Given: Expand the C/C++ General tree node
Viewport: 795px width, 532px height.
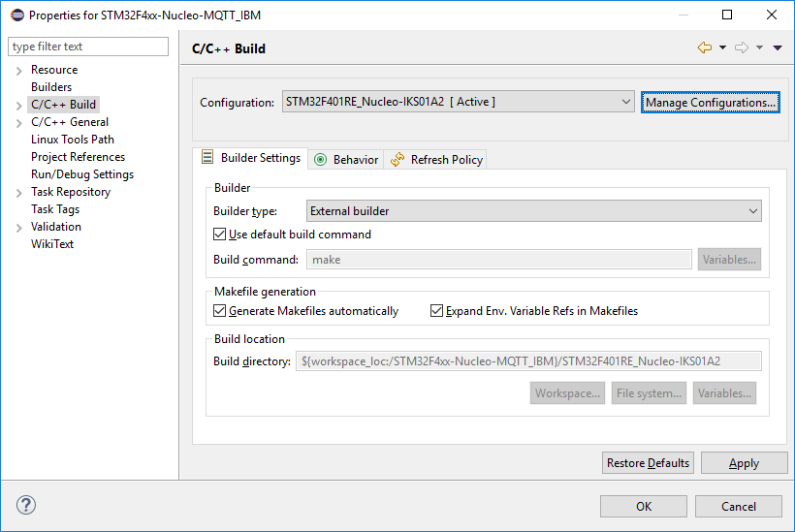Looking at the screenshot, I should pos(18,123).
